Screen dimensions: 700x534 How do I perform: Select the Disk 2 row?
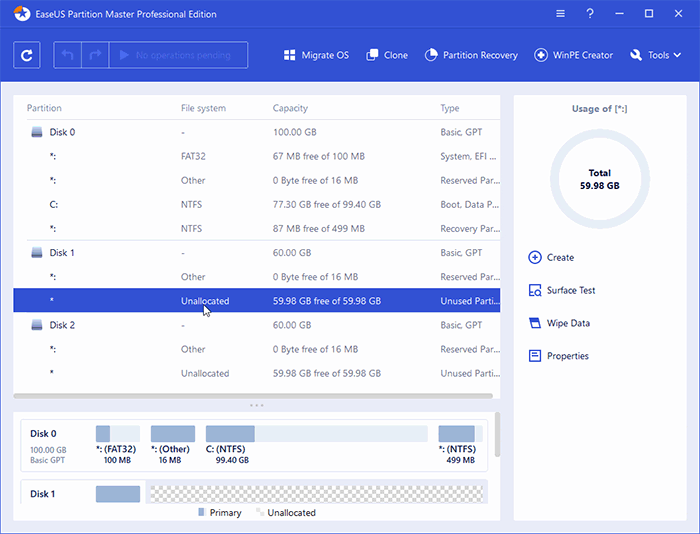[62, 325]
